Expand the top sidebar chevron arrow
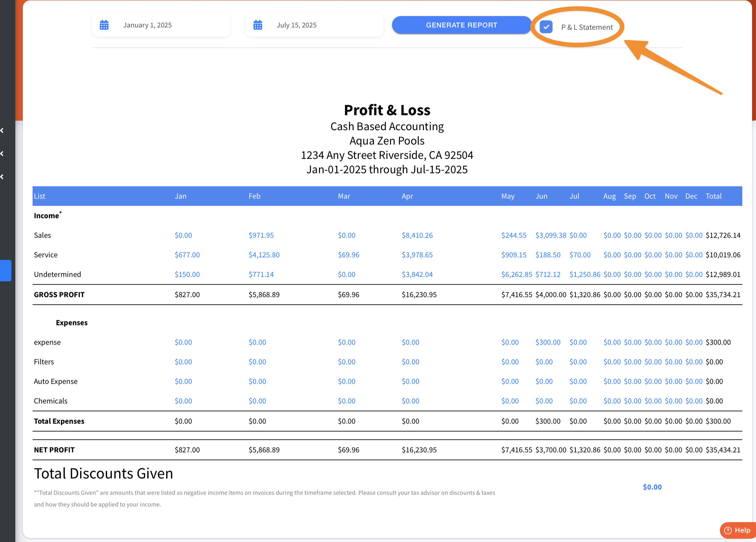The height and width of the screenshot is (542, 756). [x=2, y=130]
